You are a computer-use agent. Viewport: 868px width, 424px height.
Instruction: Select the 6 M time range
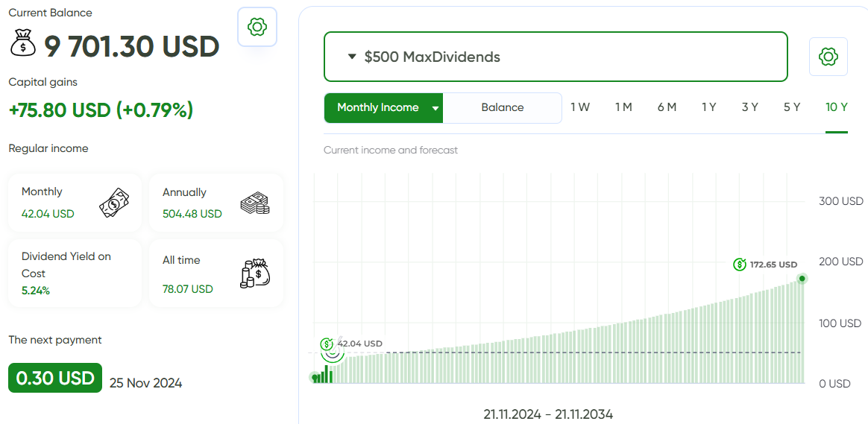[667, 107]
